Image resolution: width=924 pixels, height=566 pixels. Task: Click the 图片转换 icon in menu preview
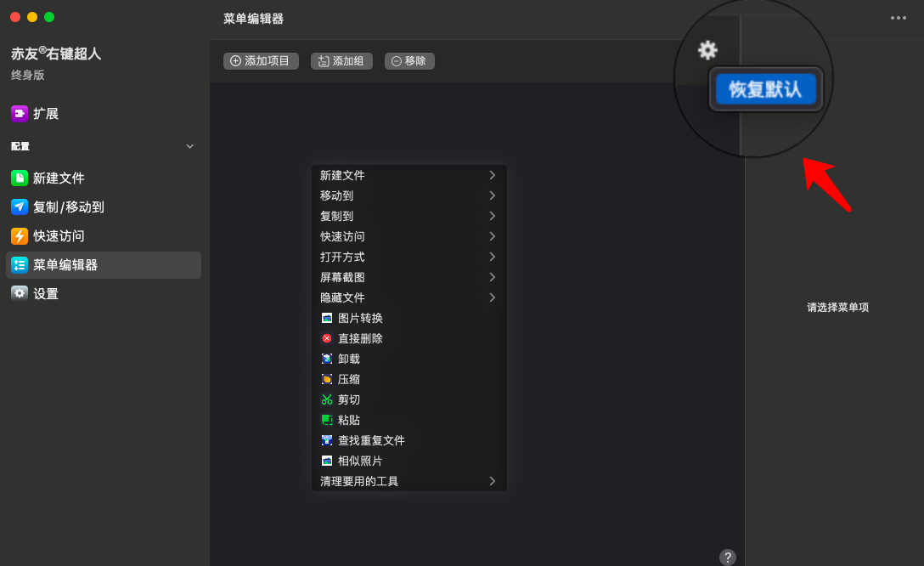point(326,318)
